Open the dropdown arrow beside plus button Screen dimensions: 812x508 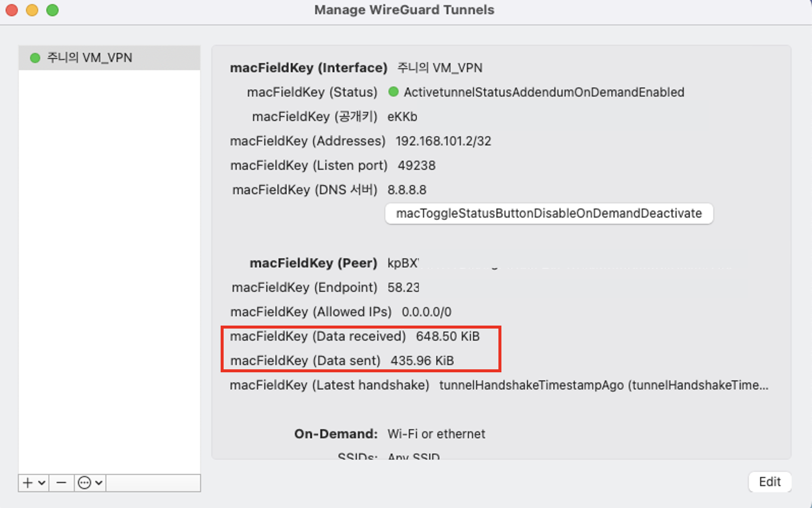[42, 483]
